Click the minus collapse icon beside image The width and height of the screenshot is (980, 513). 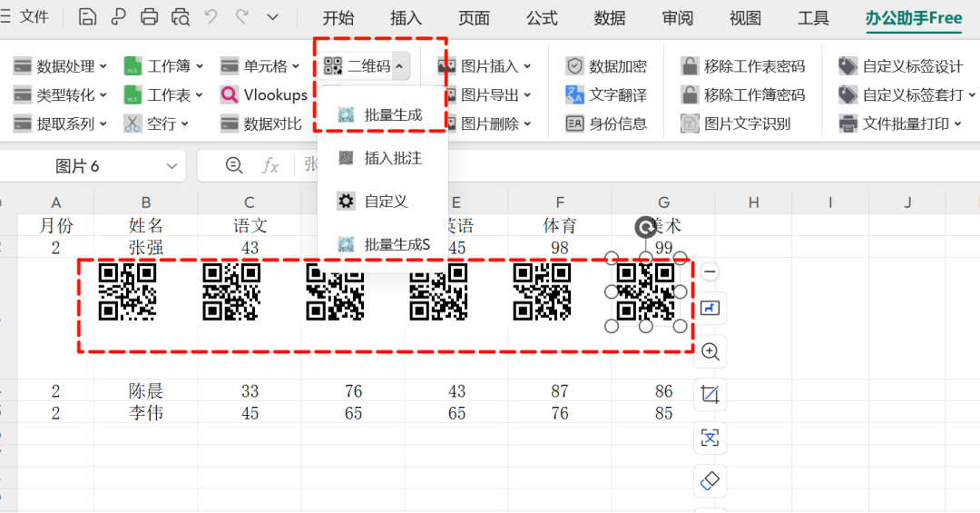point(710,271)
